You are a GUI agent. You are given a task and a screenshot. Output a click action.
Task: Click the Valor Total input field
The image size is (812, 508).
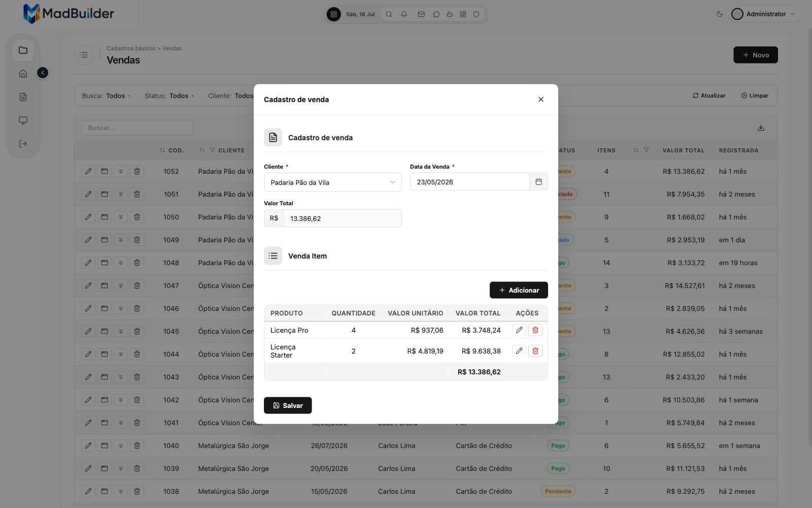pos(343,218)
